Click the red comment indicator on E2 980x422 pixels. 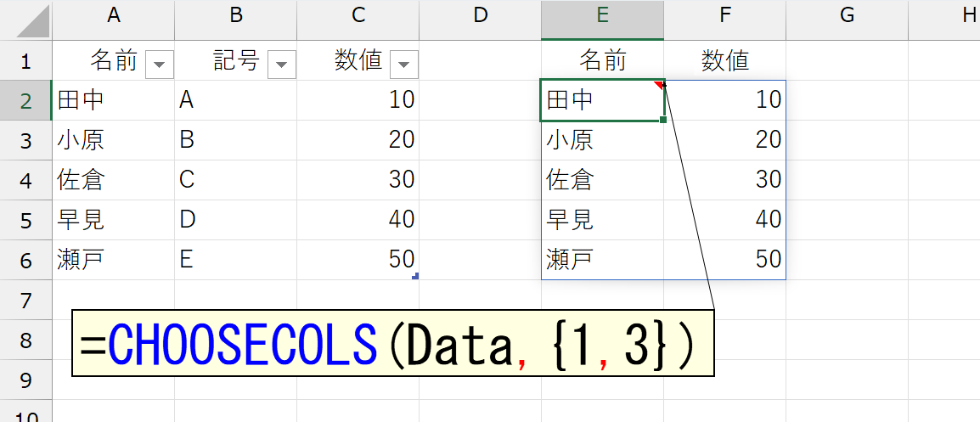(x=659, y=84)
